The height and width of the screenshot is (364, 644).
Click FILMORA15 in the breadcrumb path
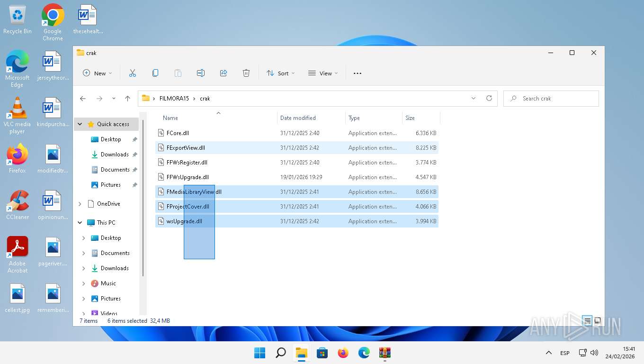[x=174, y=99]
